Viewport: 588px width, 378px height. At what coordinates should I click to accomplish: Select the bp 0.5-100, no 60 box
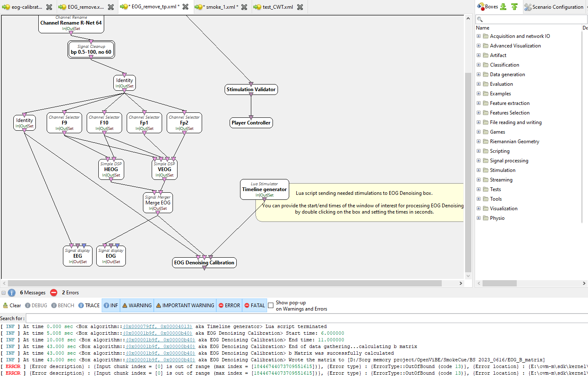pos(91,50)
